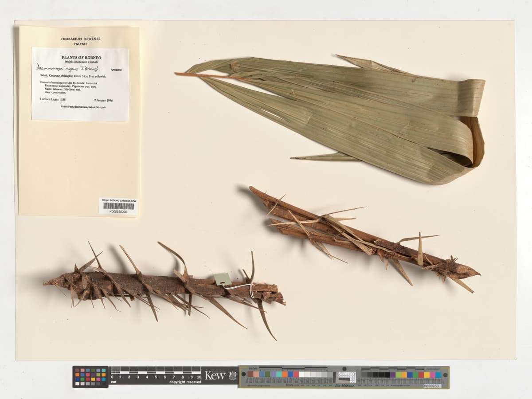Click the small green tag on the spiny stem
This screenshot has height=399, width=532.
click(x=223, y=279)
